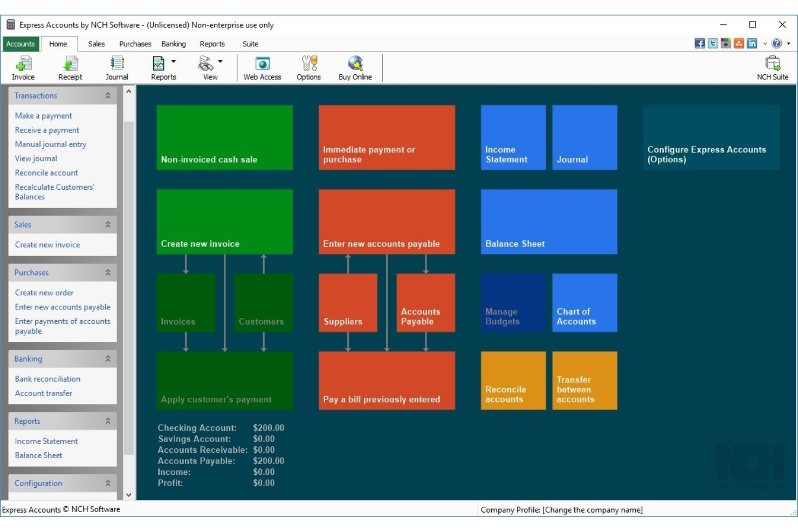Click the Invoice toolbar icon
Image resolution: width=798 pixels, height=532 pixels.
pyautogui.click(x=23, y=68)
